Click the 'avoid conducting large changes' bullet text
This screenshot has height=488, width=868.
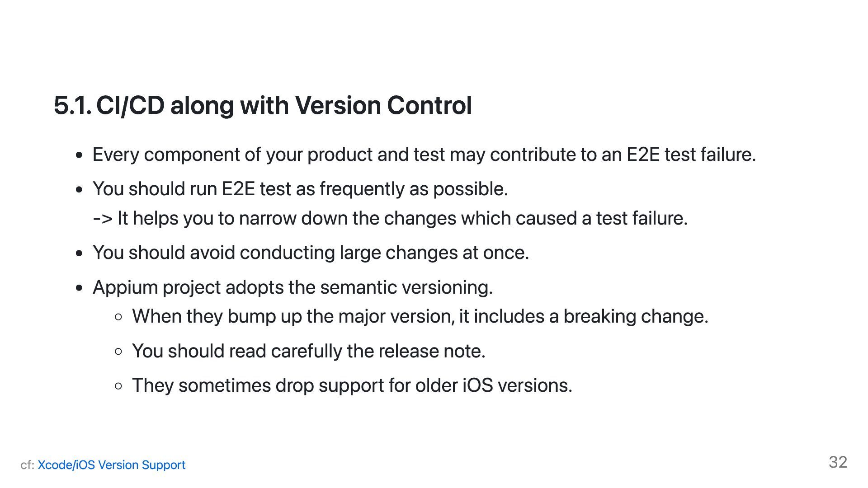[x=311, y=253]
